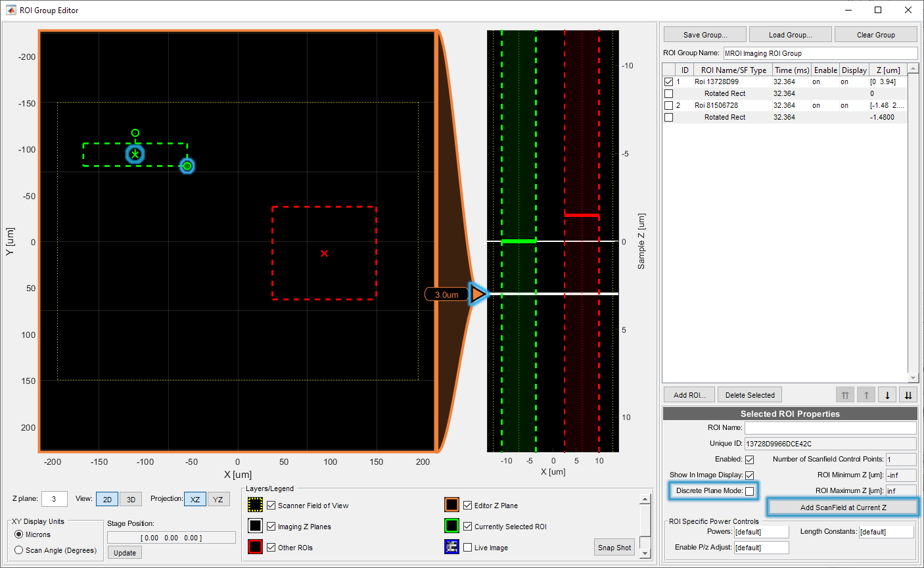Select YZ projection

click(218, 499)
